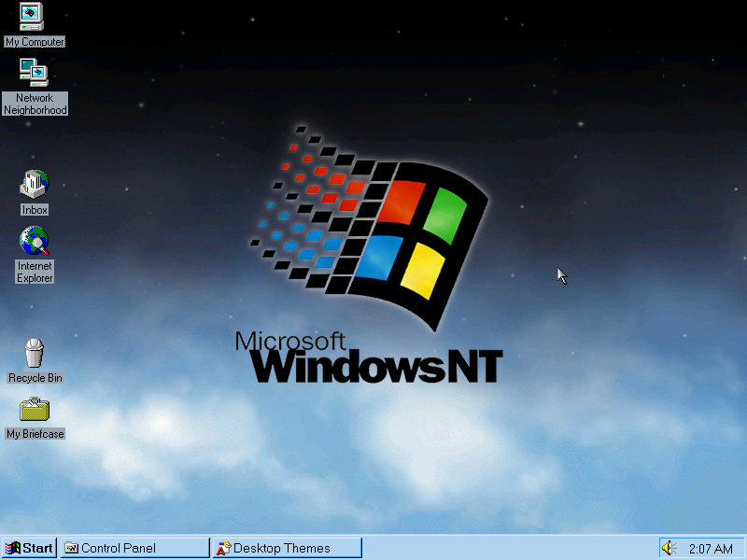
Task: Click the clock showing 2:07 AM
Action: pos(710,548)
